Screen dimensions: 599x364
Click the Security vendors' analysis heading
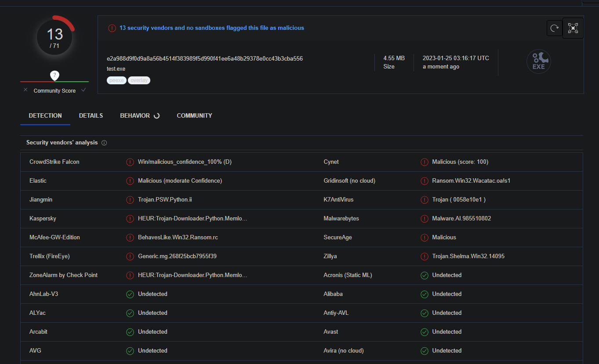point(62,143)
